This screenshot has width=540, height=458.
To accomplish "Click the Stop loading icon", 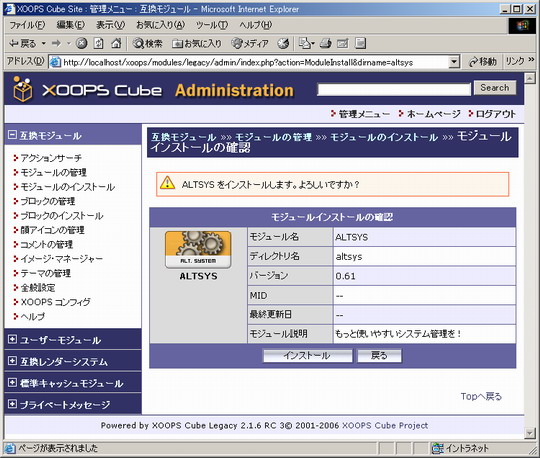I will pyautogui.click(x=82, y=43).
